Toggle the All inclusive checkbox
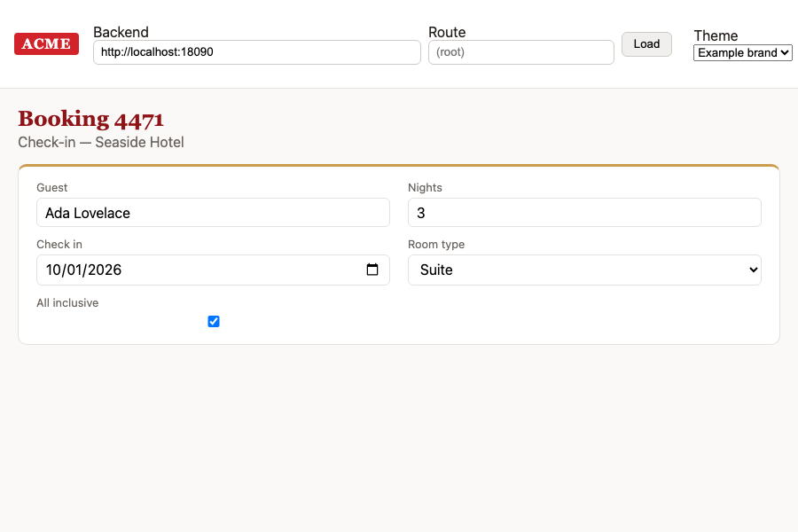The height and width of the screenshot is (532, 798). pos(214,321)
